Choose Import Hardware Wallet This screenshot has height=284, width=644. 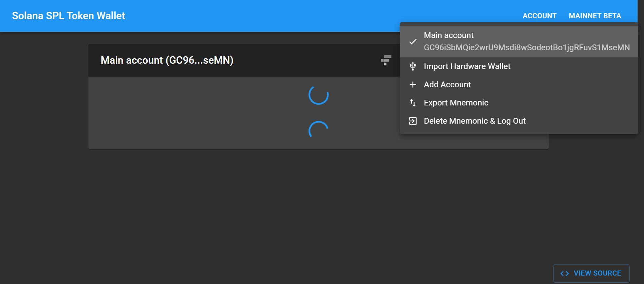click(519, 66)
